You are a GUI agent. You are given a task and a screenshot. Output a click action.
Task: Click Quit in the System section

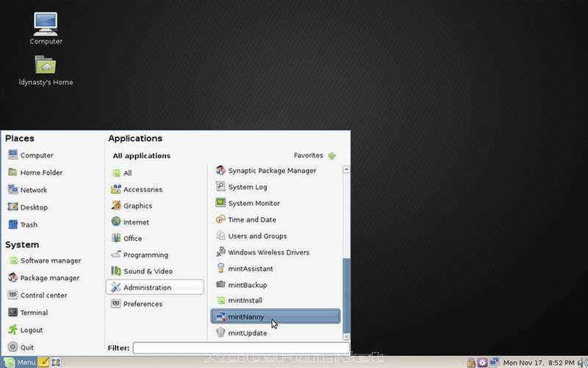[x=21, y=347]
